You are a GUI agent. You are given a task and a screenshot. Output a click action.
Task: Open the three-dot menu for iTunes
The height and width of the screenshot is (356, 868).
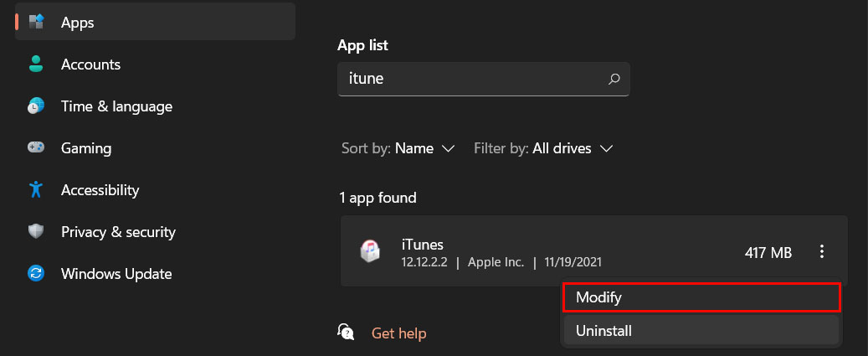pos(822,252)
